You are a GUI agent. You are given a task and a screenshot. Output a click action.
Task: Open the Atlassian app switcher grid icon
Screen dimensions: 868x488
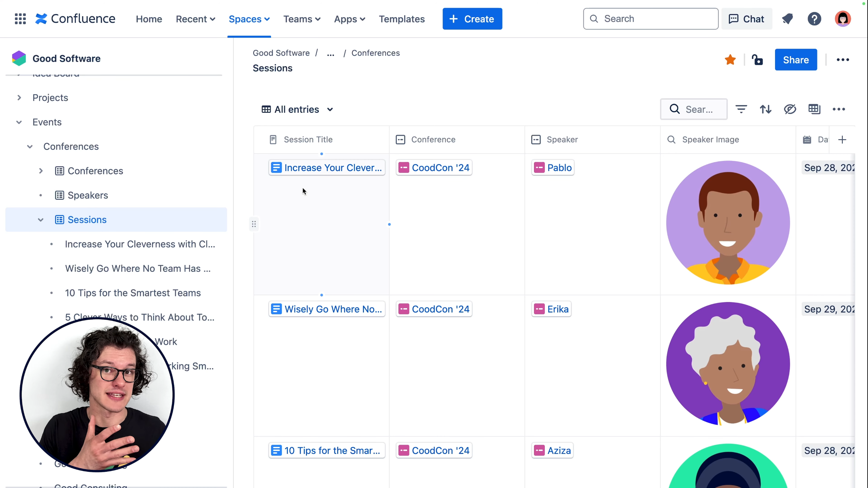[x=20, y=18]
